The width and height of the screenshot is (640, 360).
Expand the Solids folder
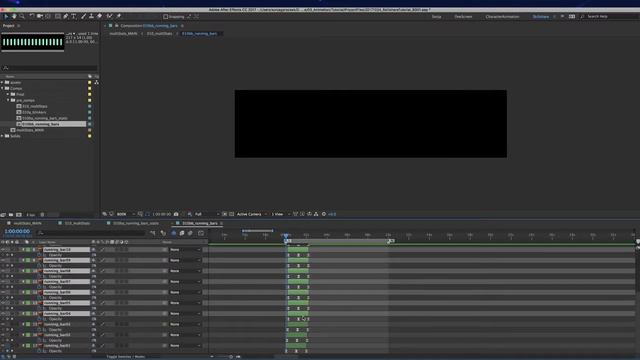coord(2,136)
